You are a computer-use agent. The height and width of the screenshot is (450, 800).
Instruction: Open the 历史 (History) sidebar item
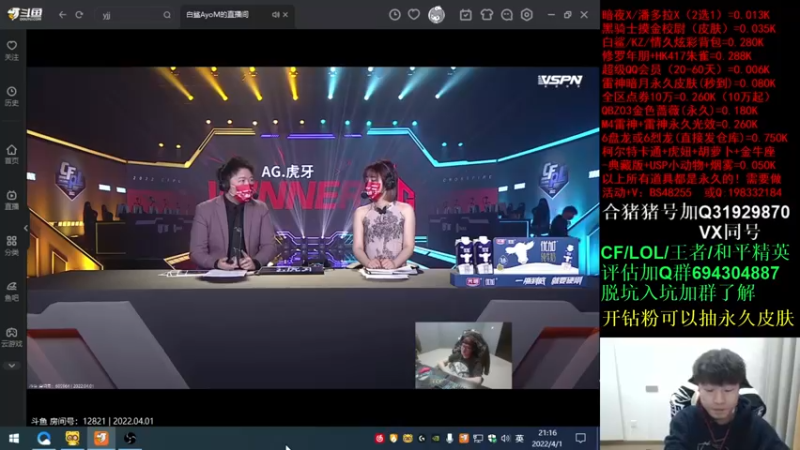12,96
